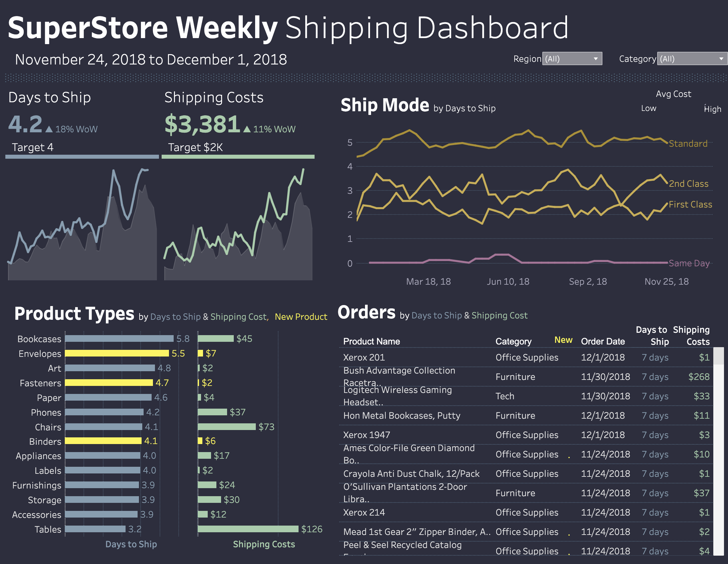Click the 4.2 Days to Ship value

(x=25, y=124)
